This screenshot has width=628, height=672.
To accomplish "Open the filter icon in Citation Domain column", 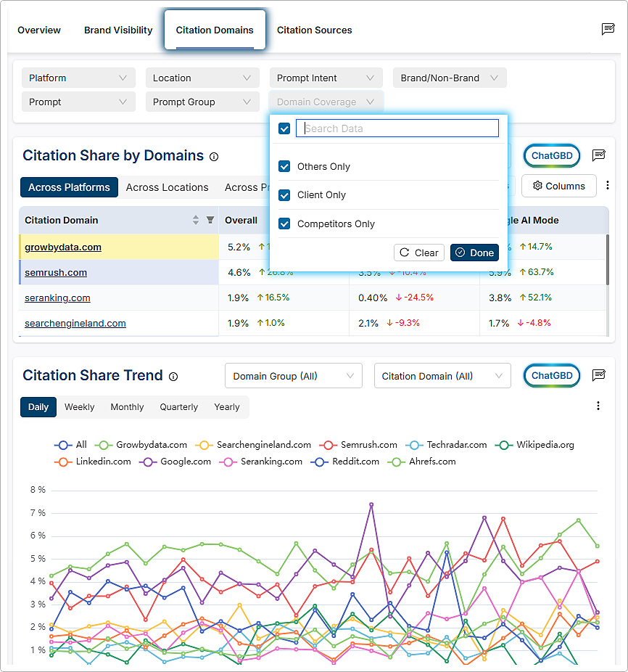I will [210, 221].
